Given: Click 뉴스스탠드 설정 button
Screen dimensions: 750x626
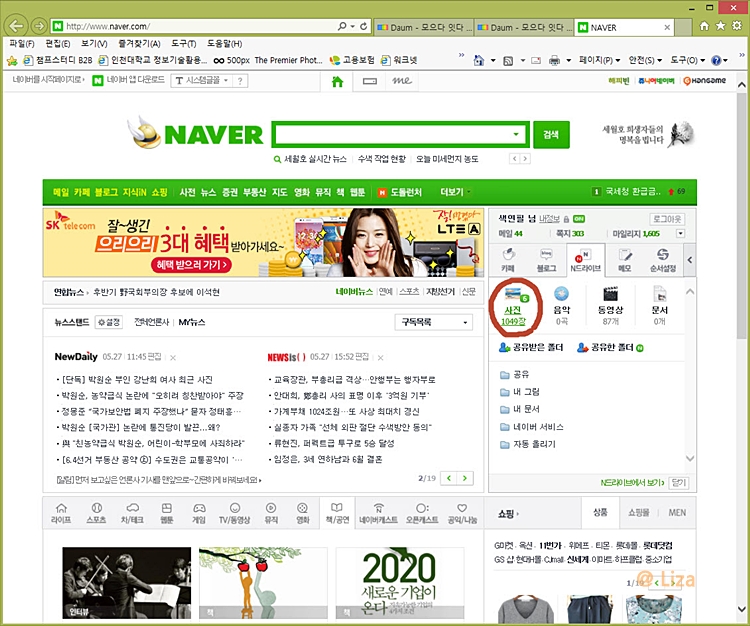Looking at the screenshot, I should pyautogui.click(x=109, y=322).
